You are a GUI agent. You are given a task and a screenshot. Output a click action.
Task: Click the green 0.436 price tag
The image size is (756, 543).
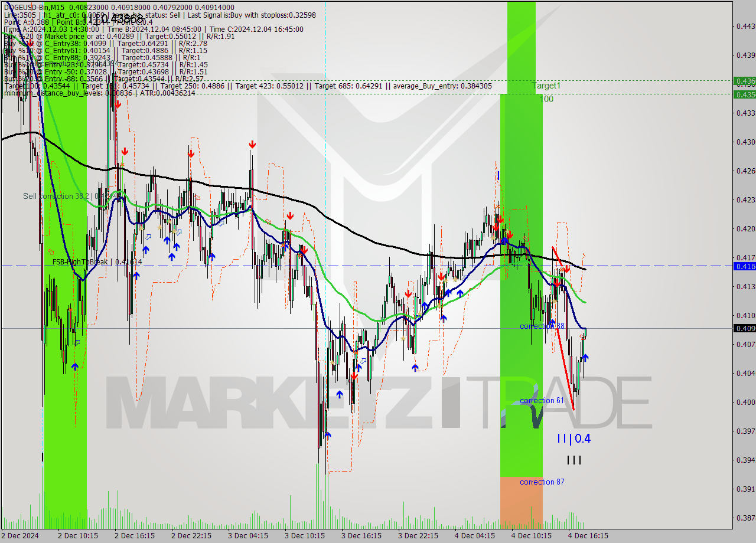click(x=744, y=81)
